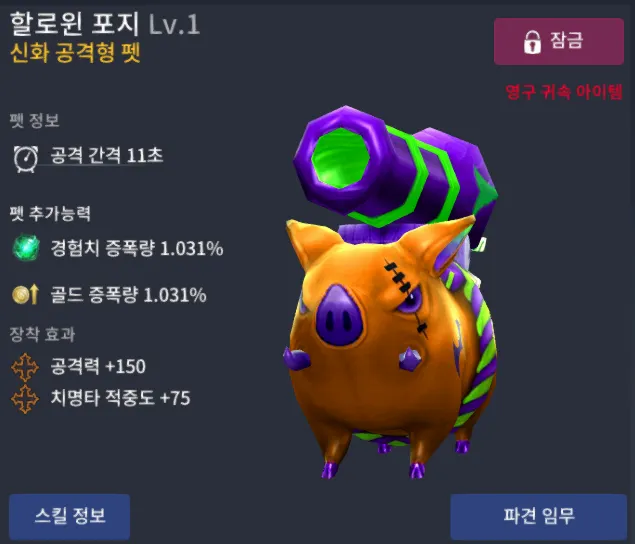The width and height of the screenshot is (635, 544).
Task: Click the critical hit accuracy cross icon
Action: click(x=25, y=399)
